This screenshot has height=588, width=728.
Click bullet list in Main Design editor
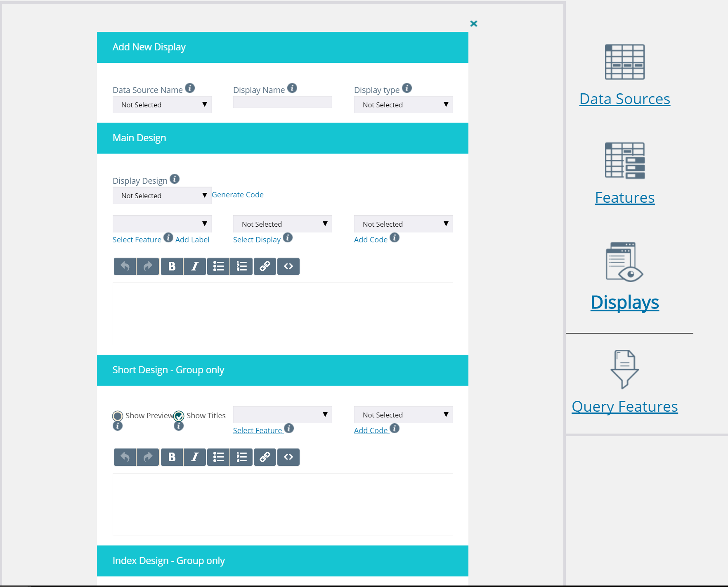click(218, 266)
